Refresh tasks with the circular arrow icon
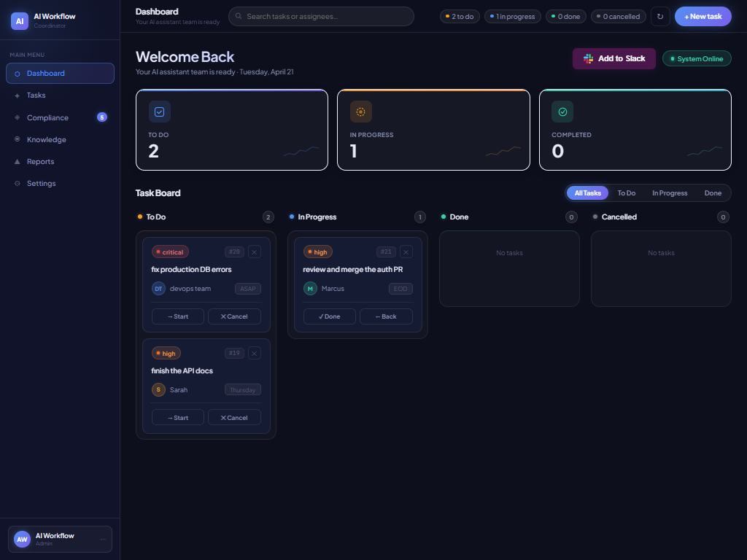747x560 pixels. pyautogui.click(x=660, y=16)
